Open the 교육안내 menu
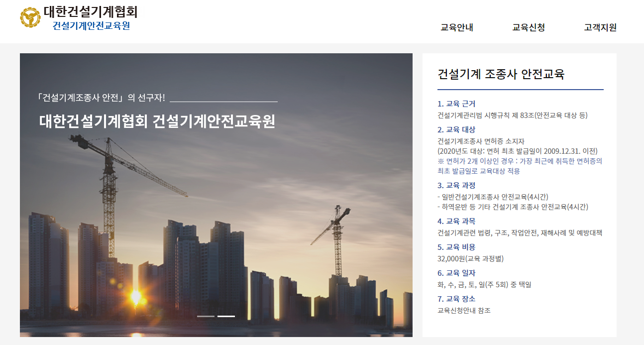Viewport: 644px width, 345px height. coord(457,27)
